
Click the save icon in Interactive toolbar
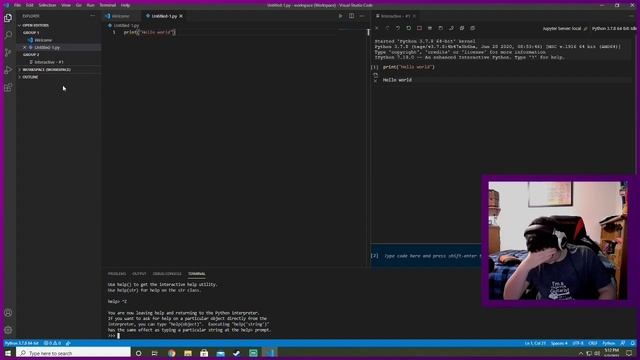click(x=440, y=28)
